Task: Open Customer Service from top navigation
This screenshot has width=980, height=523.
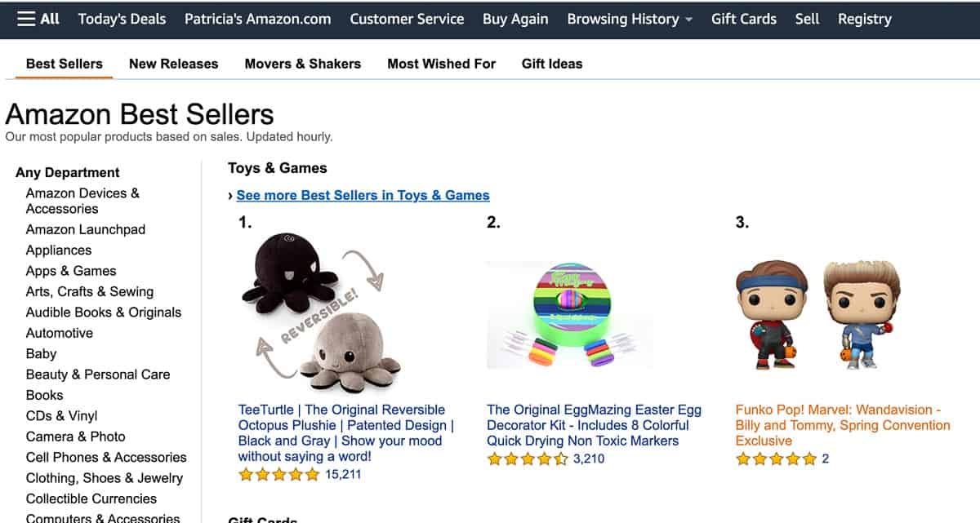Action: coord(407,18)
